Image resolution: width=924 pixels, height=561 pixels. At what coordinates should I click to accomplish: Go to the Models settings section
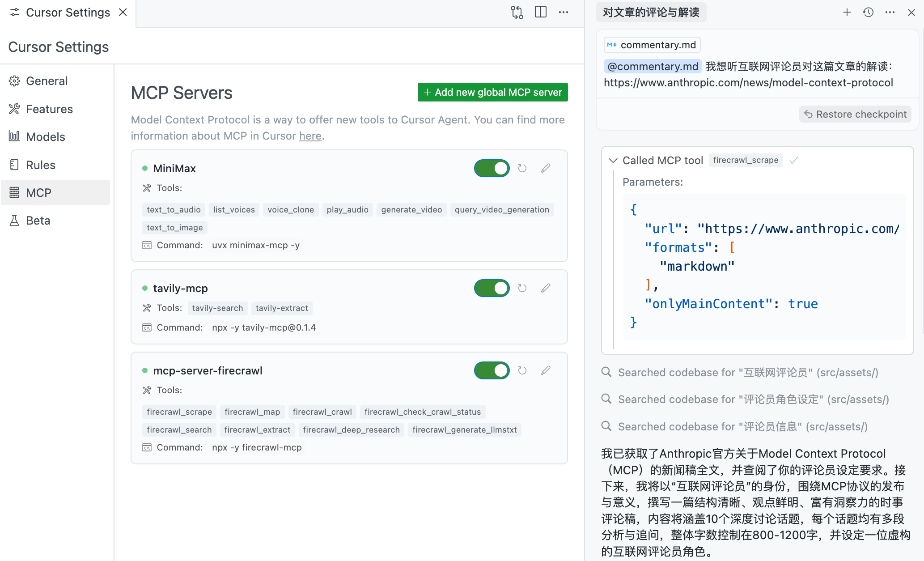pos(45,137)
